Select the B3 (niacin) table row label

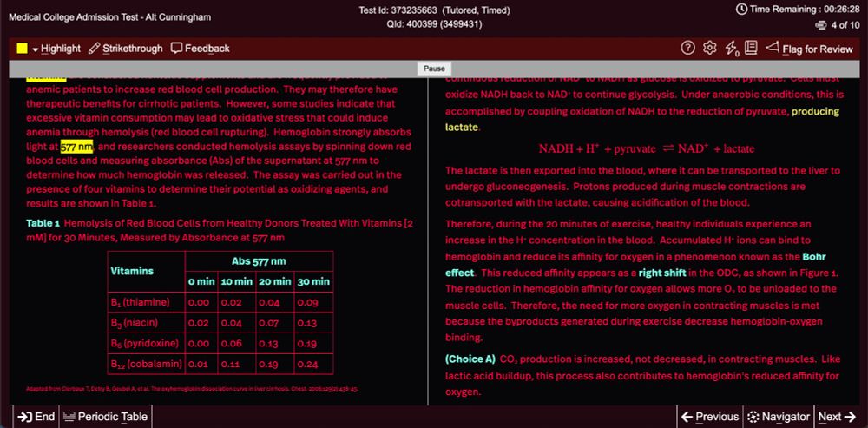tap(135, 323)
